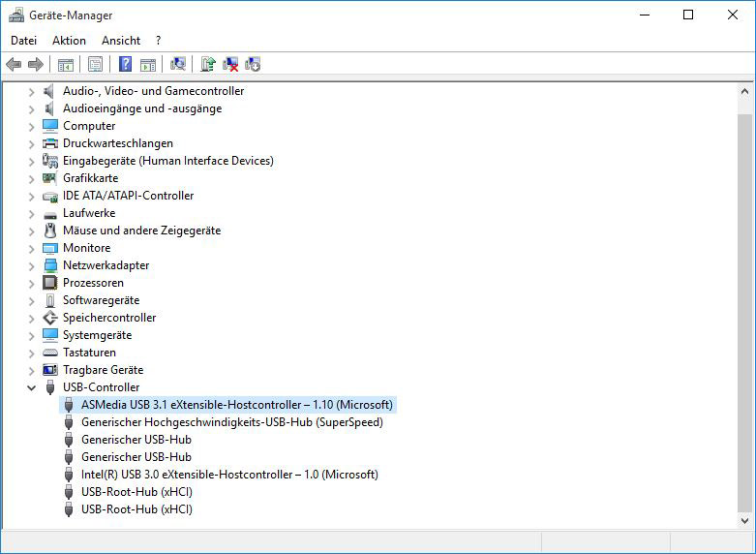This screenshot has height=554, width=756.
Task: Click the properties sheet toolbar icon
Action: point(95,64)
